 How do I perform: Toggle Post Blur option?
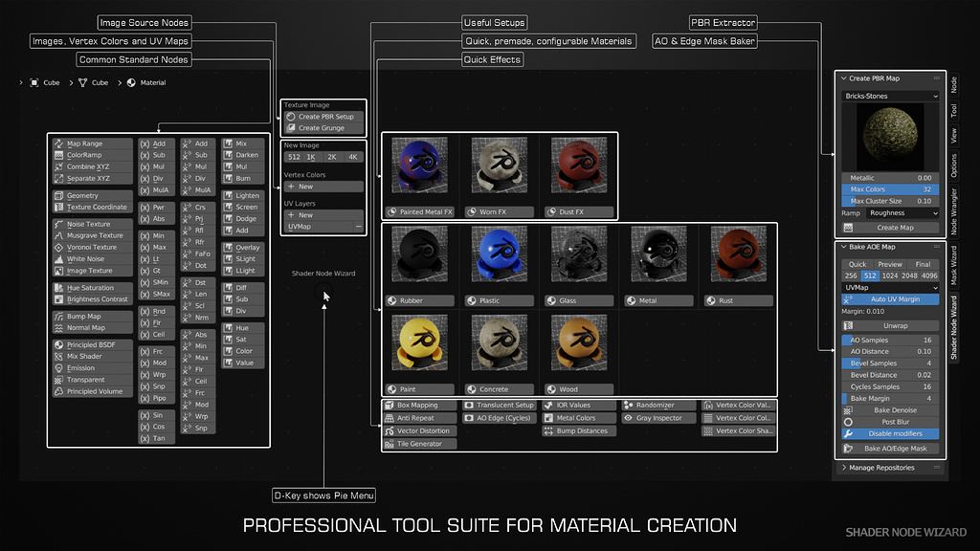point(890,422)
